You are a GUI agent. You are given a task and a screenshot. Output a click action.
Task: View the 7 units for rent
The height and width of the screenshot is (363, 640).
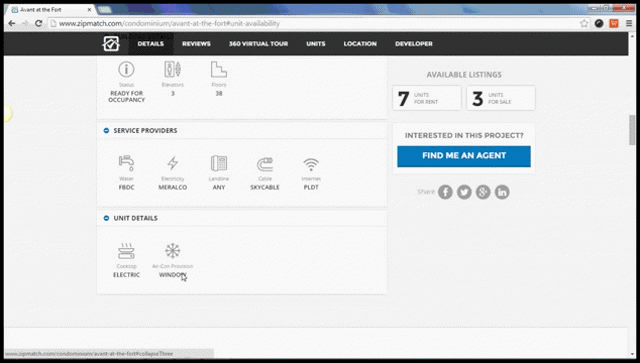pos(427,98)
